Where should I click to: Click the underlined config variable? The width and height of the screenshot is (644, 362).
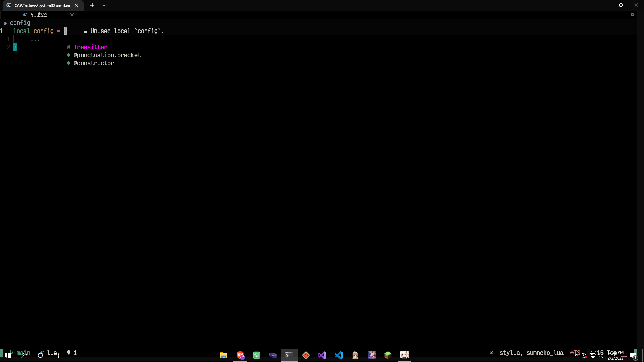43,31
